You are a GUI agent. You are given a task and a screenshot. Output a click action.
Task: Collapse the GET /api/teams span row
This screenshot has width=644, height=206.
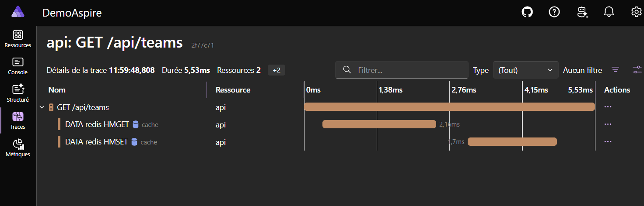[42, 107]
